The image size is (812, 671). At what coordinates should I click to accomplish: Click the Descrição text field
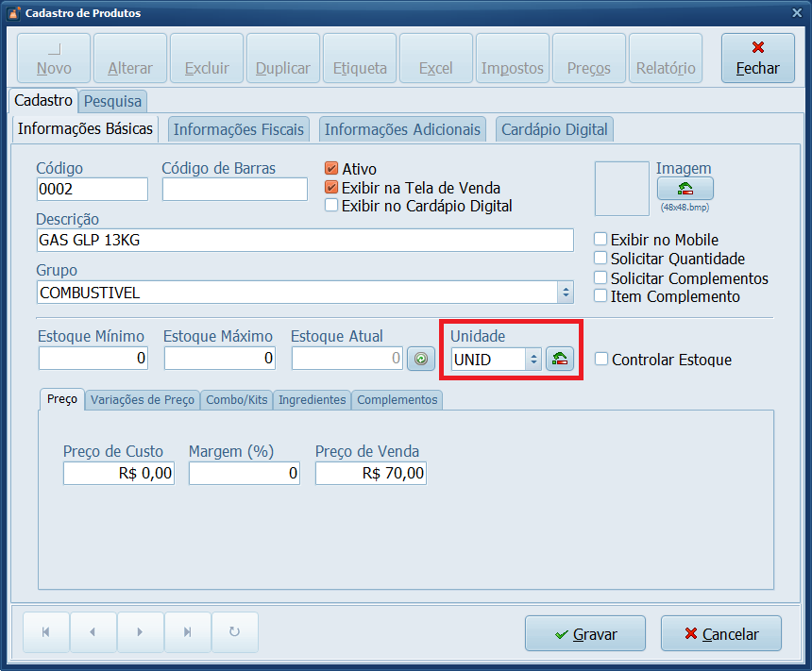click(304, 240)
